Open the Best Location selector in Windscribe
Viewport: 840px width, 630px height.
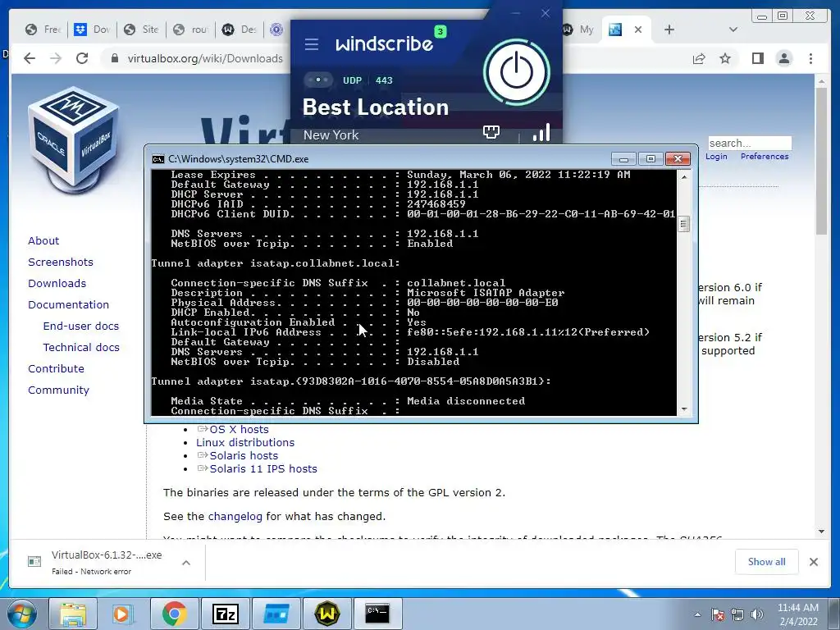(376, 107)
